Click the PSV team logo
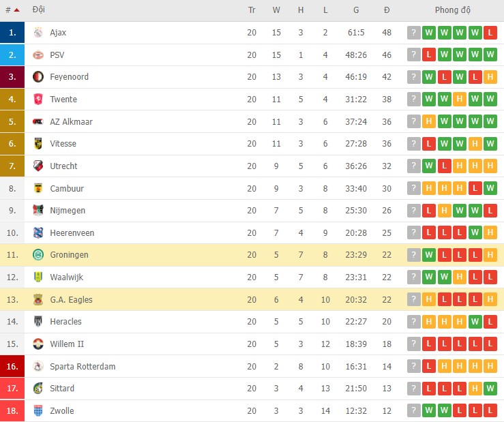The width and height of the screenshot is (504, 422). (38, 55)
